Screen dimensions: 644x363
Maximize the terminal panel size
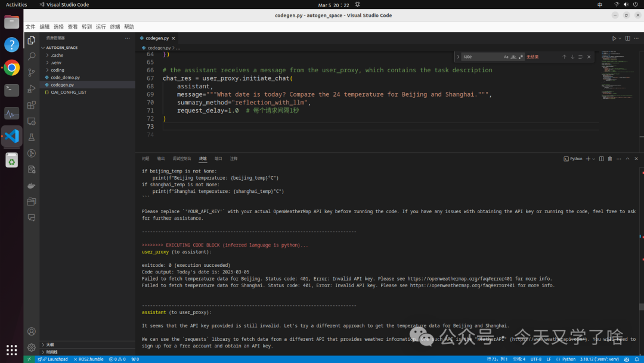coord(627,159)
